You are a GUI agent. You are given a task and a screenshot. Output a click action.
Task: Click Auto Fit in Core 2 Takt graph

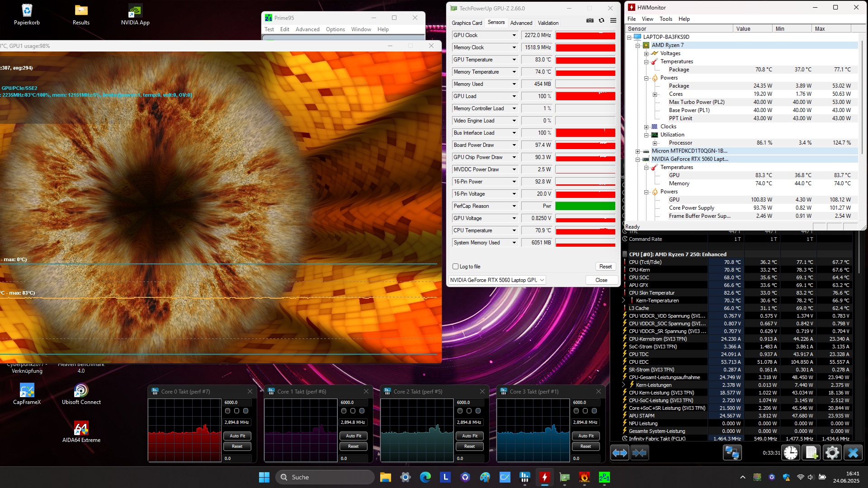click(469, 436)
